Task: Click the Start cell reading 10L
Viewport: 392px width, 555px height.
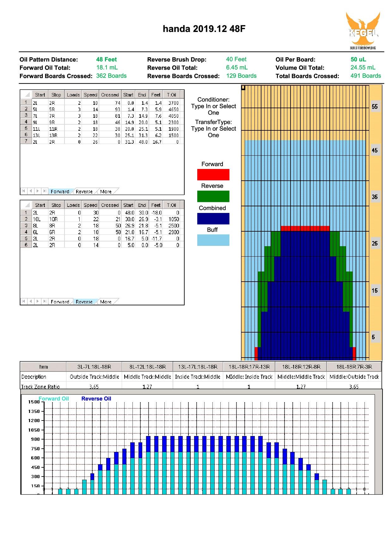Action: pos(40,219)
